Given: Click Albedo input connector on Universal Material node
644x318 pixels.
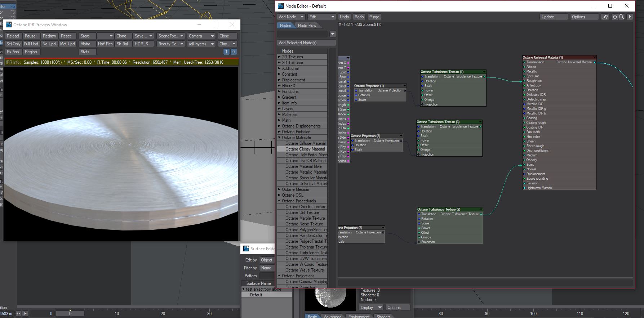Looking at the screenshot, I should pos(524,67).
